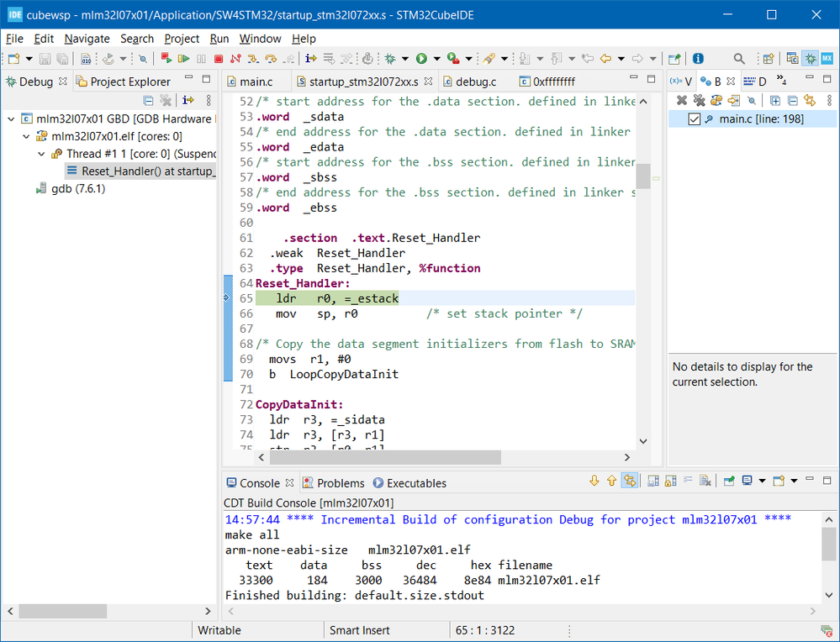Image resolution: width=840 pixels, height=642 pixels.
Task: Open dropdown next to New file icon
Action: coord(29,58)
